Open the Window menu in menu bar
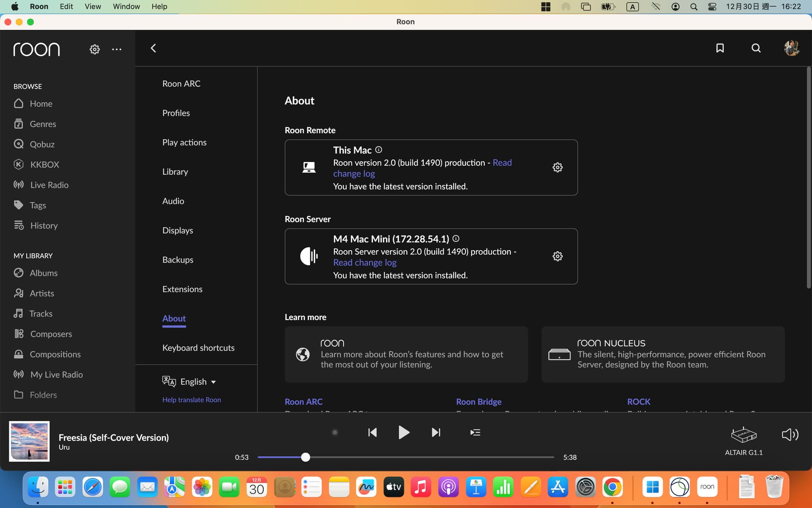Screen dimensions: 812x508 coord(126,6)
